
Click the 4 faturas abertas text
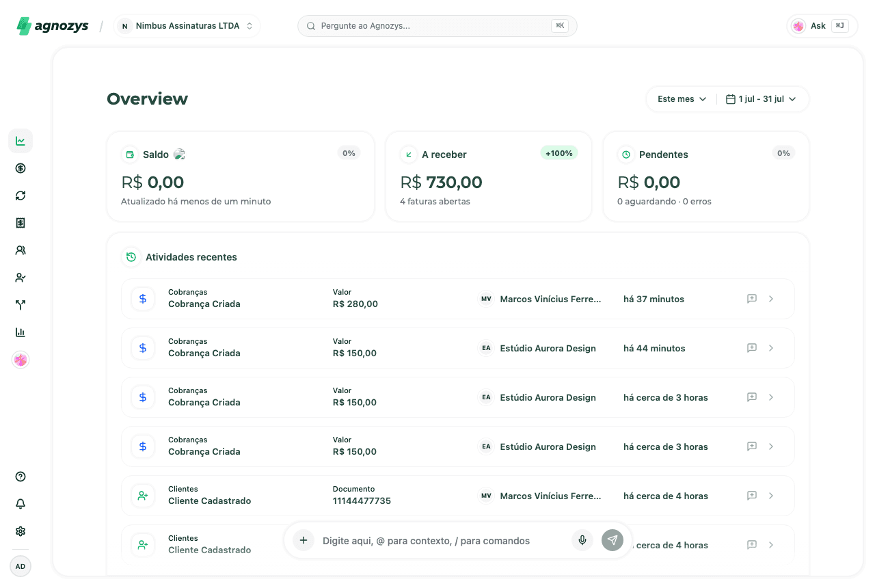coord(435,202)
